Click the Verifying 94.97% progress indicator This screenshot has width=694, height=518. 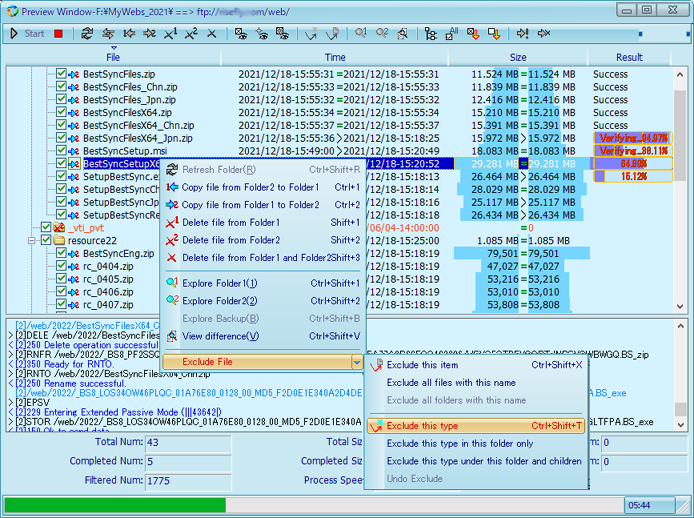633,138
